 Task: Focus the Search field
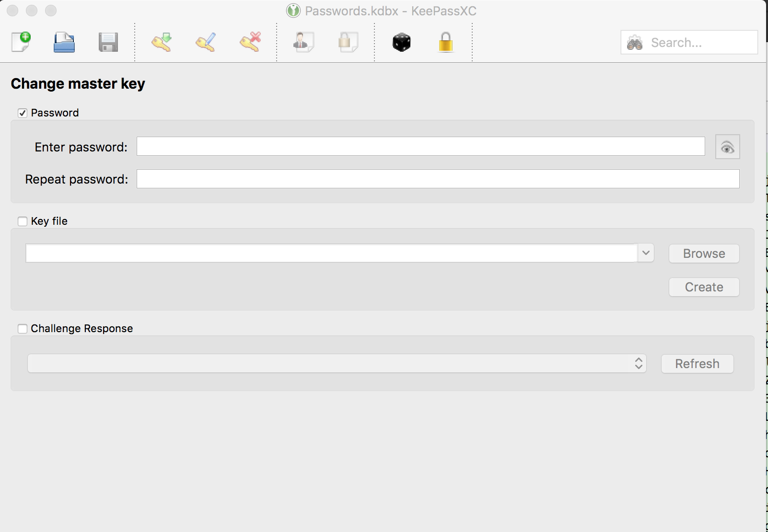pyautogui.click(x=689, y=42)
